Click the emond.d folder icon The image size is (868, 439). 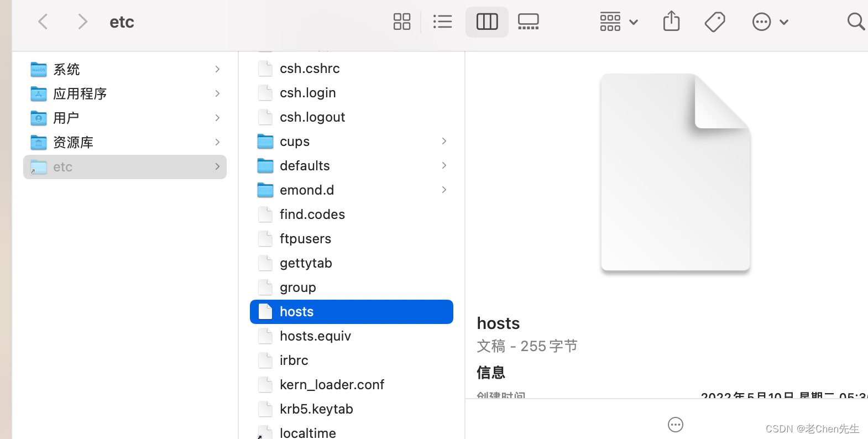click(265, 190)
